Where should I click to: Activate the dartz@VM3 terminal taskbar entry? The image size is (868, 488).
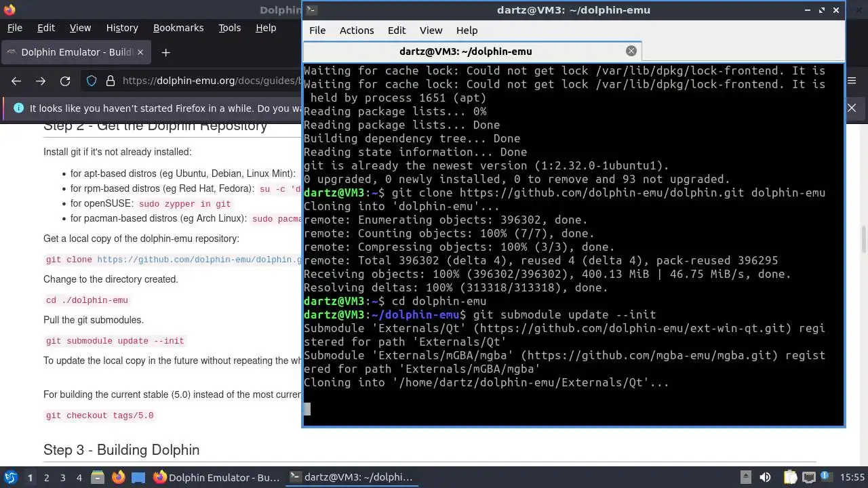tap(351, 477)
